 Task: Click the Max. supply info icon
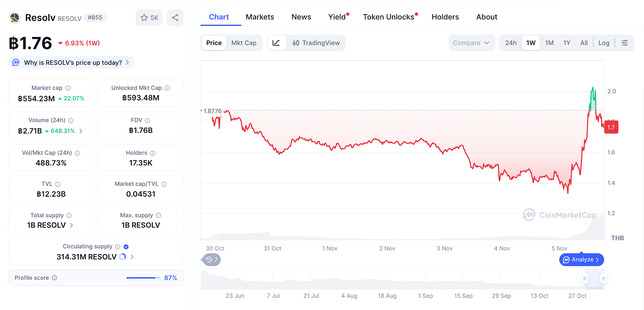click(x=159, y=216)
